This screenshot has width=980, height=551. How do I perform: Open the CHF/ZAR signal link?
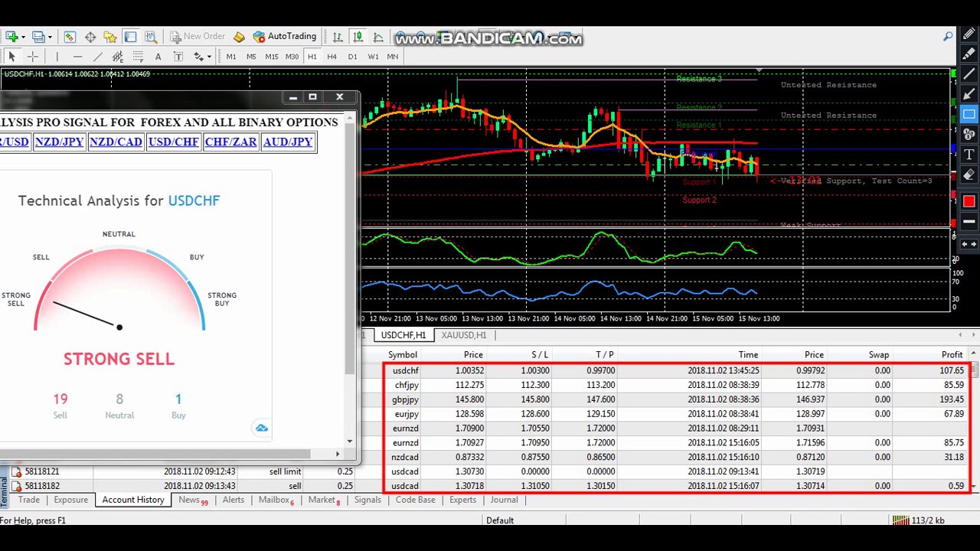(x=230, y=142)
